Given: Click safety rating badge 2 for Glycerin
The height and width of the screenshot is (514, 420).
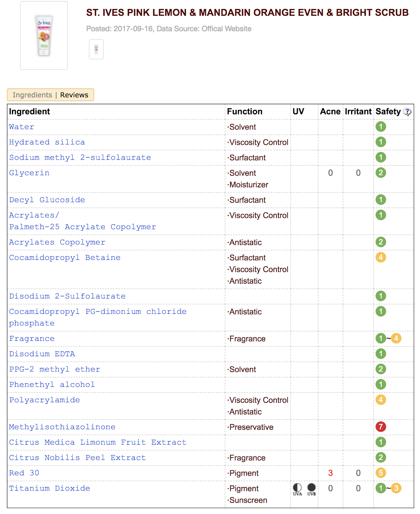Looking at the screenshot, I should point(381,173).
